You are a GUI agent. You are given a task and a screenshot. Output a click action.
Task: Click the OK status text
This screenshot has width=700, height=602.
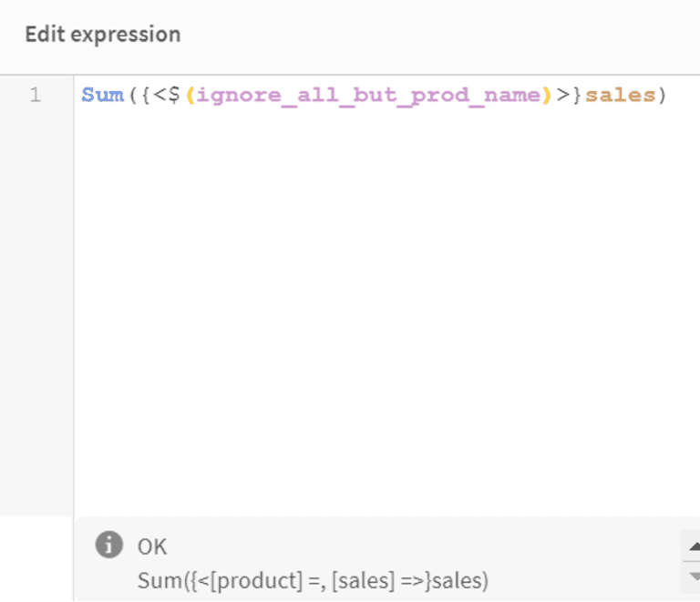152,546
